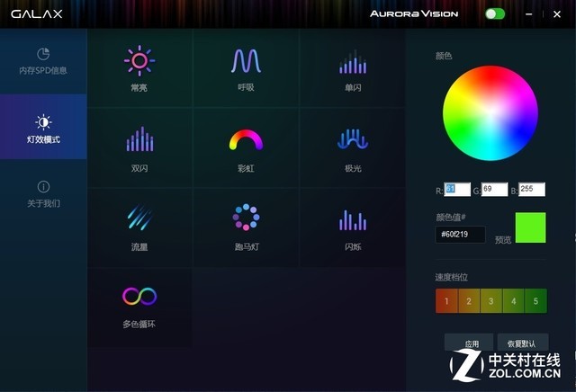
Task: Select the 常亮 steady light mode icon
Action: tap(139, 61)
